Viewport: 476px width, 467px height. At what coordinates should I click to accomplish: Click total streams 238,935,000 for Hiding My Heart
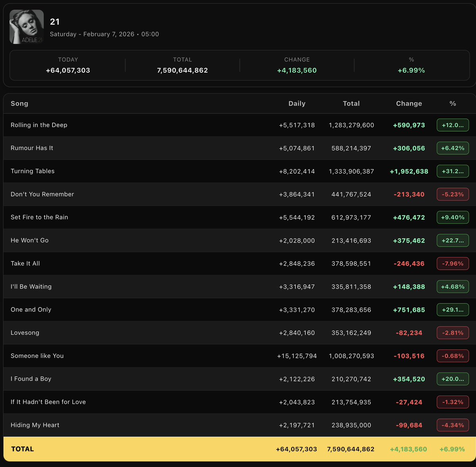pos(351,425)
